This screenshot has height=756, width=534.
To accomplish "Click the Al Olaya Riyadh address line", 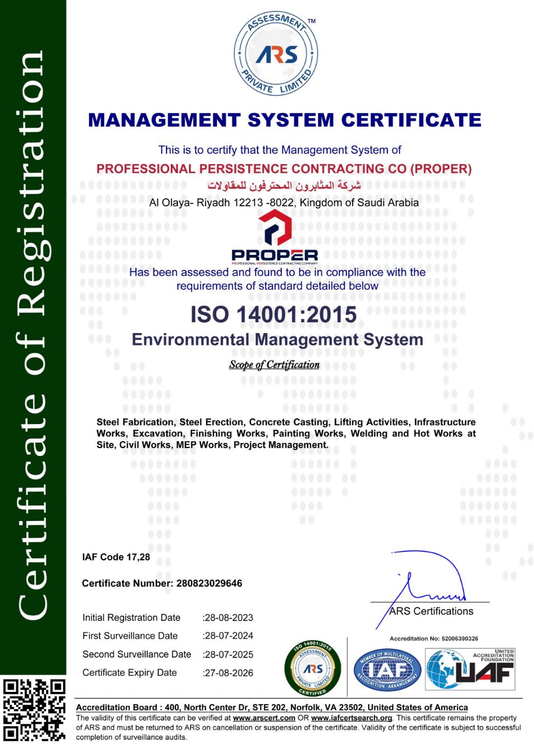I will (283, 203).
